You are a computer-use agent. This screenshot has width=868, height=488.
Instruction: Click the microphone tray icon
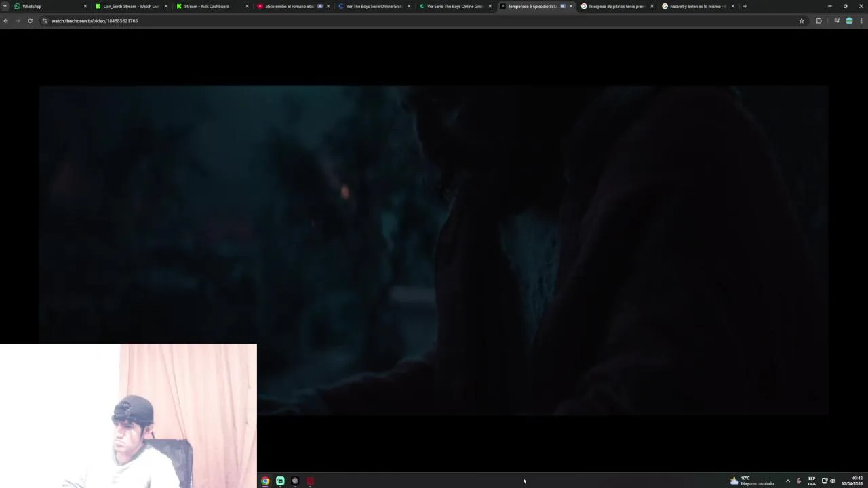click(x=799, y=481)
